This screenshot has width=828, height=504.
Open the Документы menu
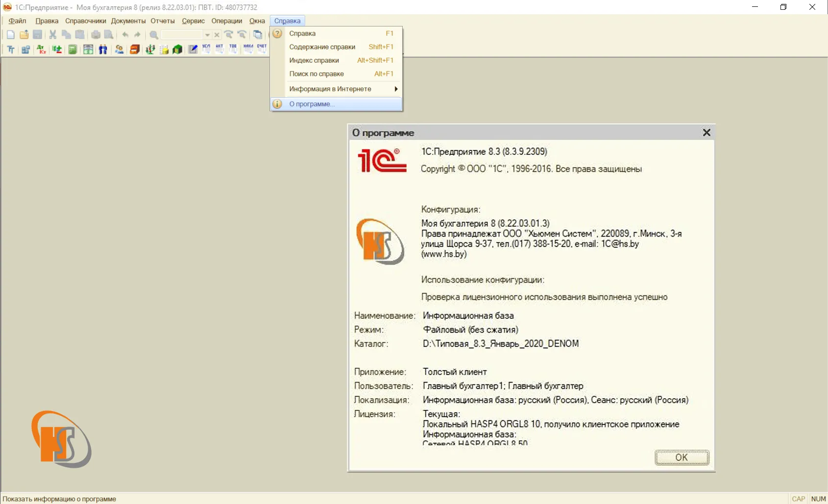[128, 21]
